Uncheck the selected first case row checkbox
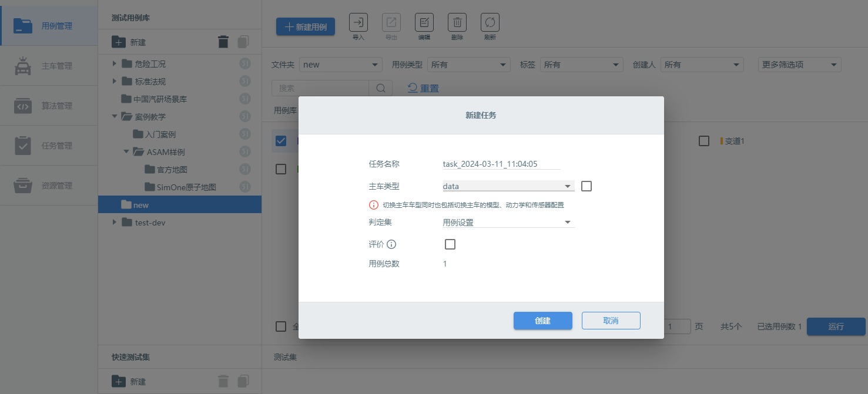 pyautogui.click(x=281, y=141)
